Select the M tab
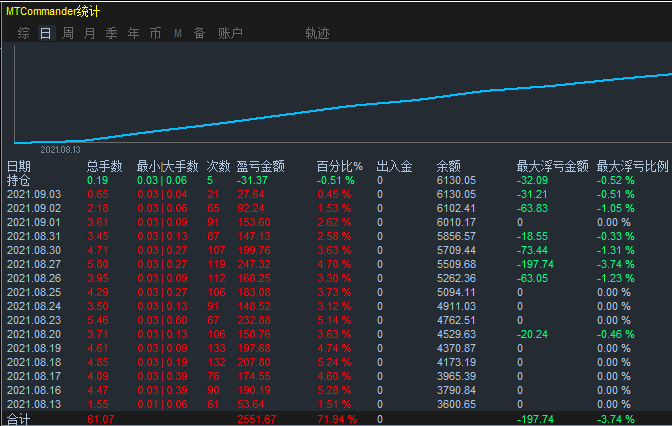The height and width of the screenshot is (426, 672). pos(178,33)
